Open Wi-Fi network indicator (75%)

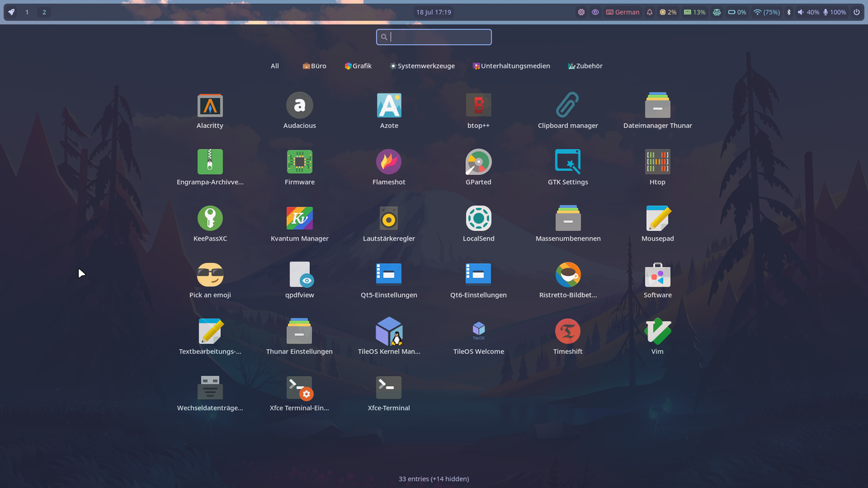[x=766, y=12]
